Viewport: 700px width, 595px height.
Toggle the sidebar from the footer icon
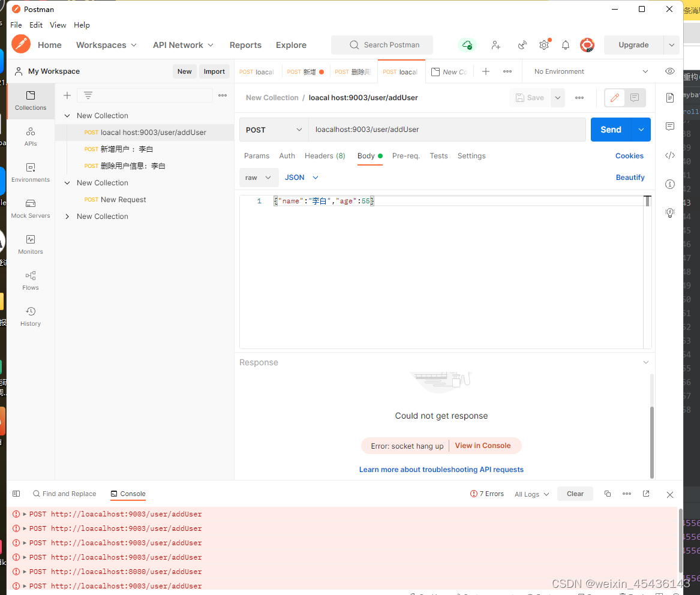pyautogui.click(x=16, y=494)
